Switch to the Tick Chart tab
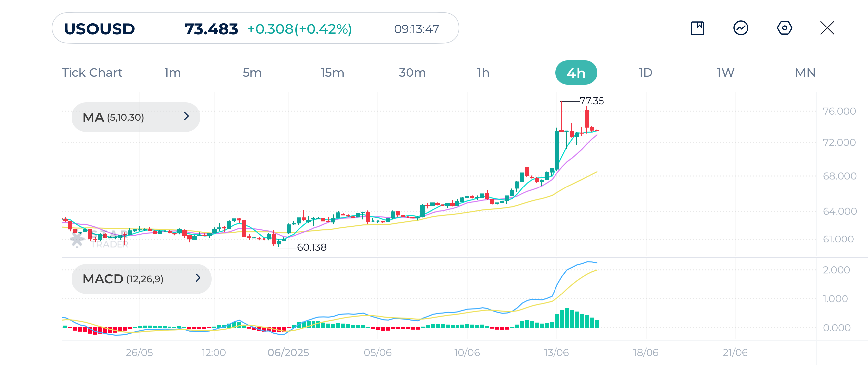This screenshot has height=374, width=868. pyautogui.click(x=92, y=73)
